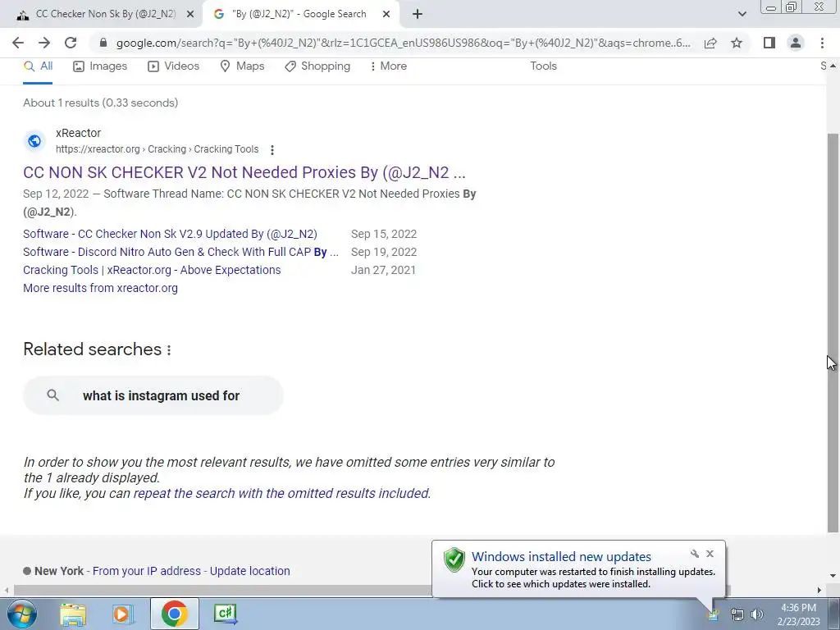Go forward with the browser forward arrow
The image size is (840, 630).
(44, 43)
